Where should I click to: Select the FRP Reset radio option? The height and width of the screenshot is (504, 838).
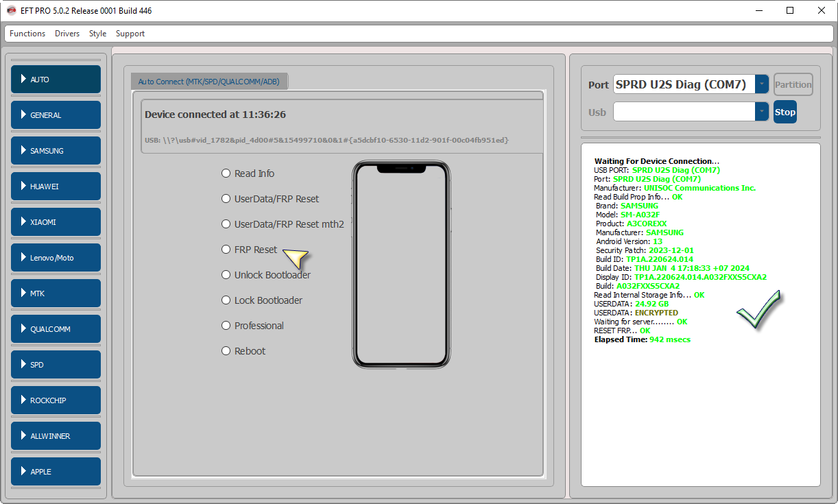[x=249, y=250]
